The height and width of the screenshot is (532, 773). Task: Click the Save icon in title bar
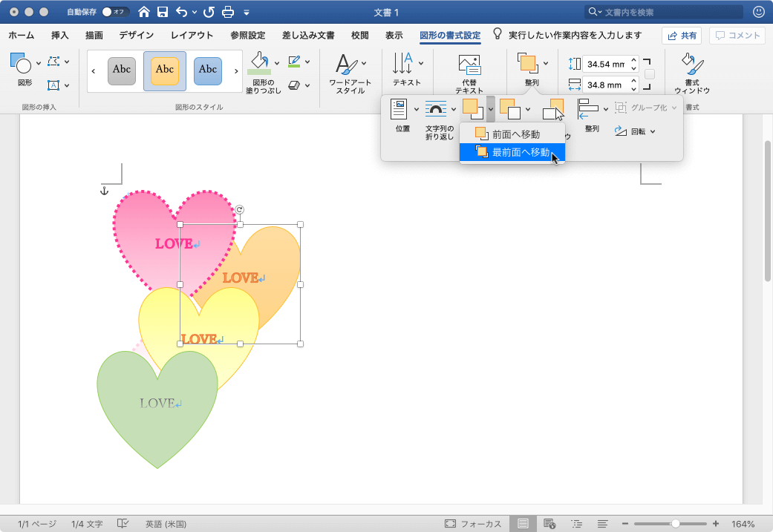[x=162, y=12]
